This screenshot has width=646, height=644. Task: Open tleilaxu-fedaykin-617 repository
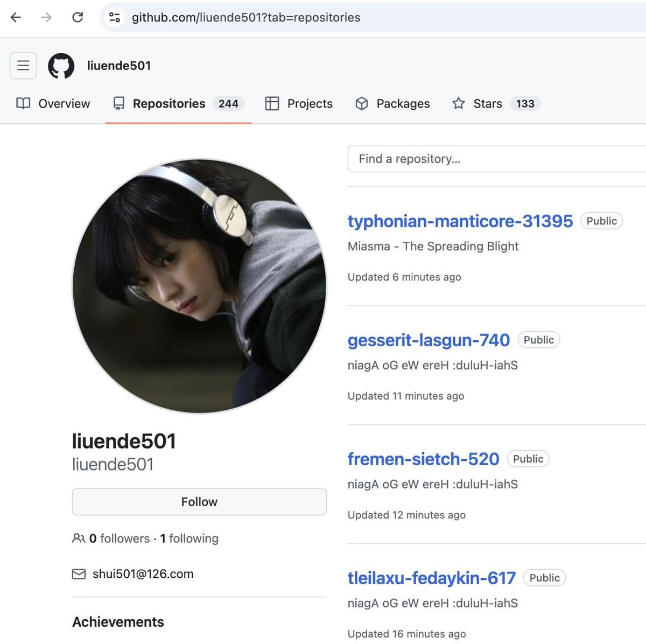tap(432, 578)
